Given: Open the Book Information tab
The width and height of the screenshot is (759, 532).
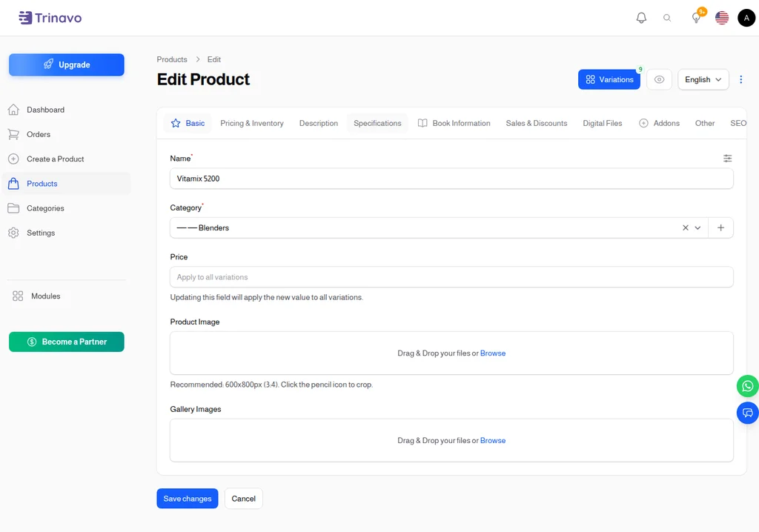Looking at the screenshot, I should pyautogui.click(x=454, y=124).
